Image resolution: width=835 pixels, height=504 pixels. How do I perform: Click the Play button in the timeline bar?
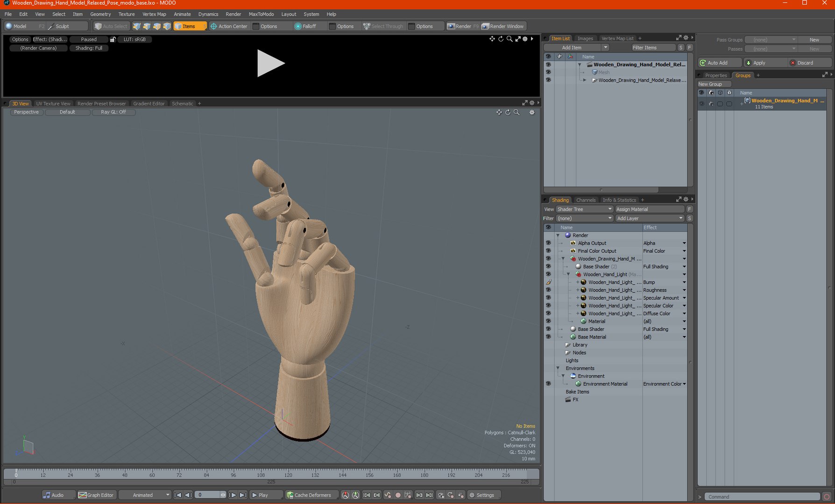266,495
